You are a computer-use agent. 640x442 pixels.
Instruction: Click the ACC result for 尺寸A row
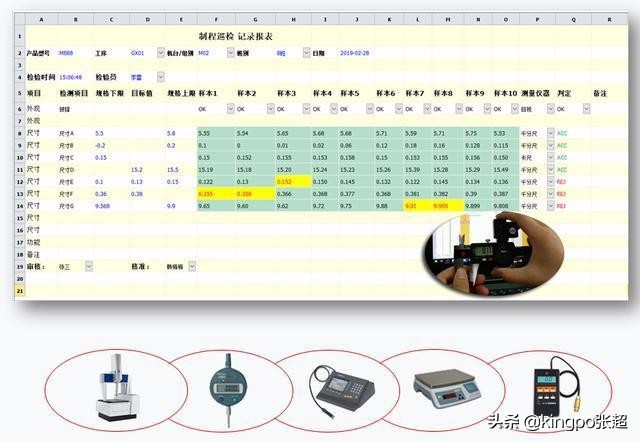tap(562, 133)
